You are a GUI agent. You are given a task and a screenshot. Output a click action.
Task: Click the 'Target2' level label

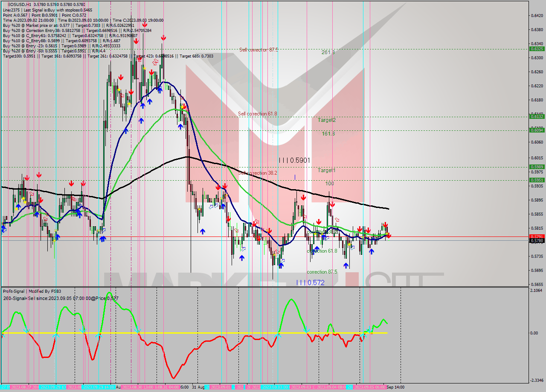(326, 120)
